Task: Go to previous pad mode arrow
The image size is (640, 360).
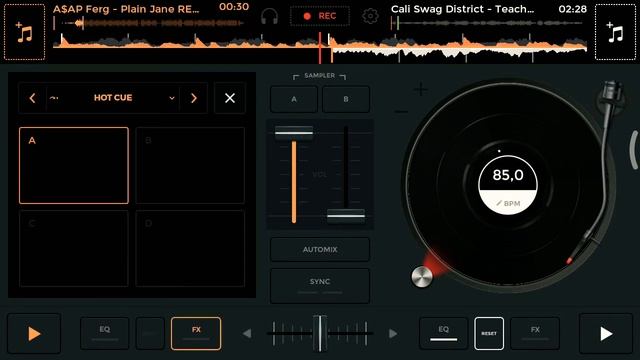Action: 32,98
